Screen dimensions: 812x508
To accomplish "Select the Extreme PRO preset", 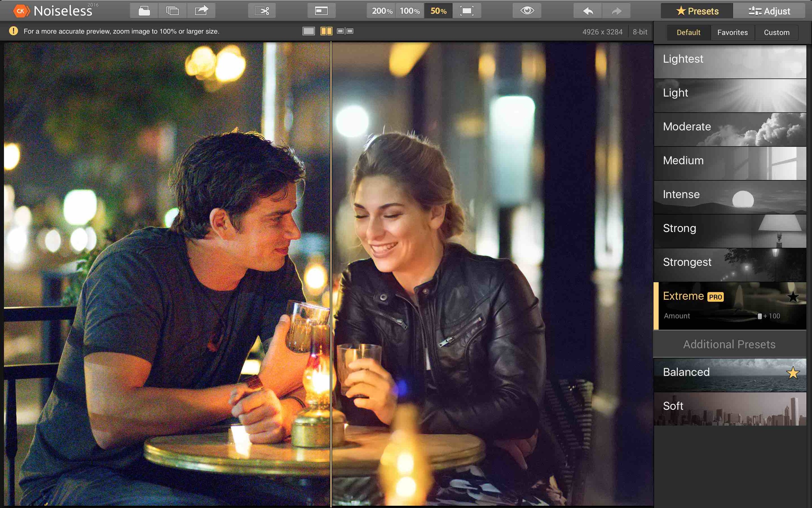I will [730, 306].
